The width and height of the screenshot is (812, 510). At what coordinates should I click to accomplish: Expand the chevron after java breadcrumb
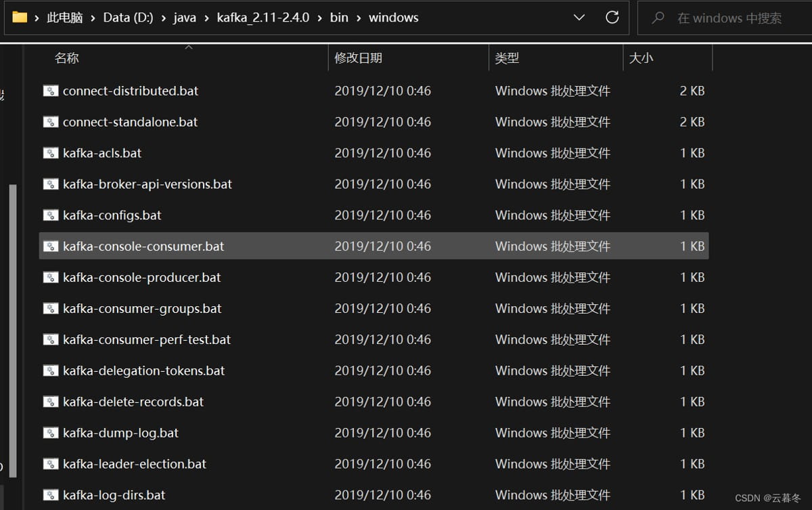pos(206,18)
